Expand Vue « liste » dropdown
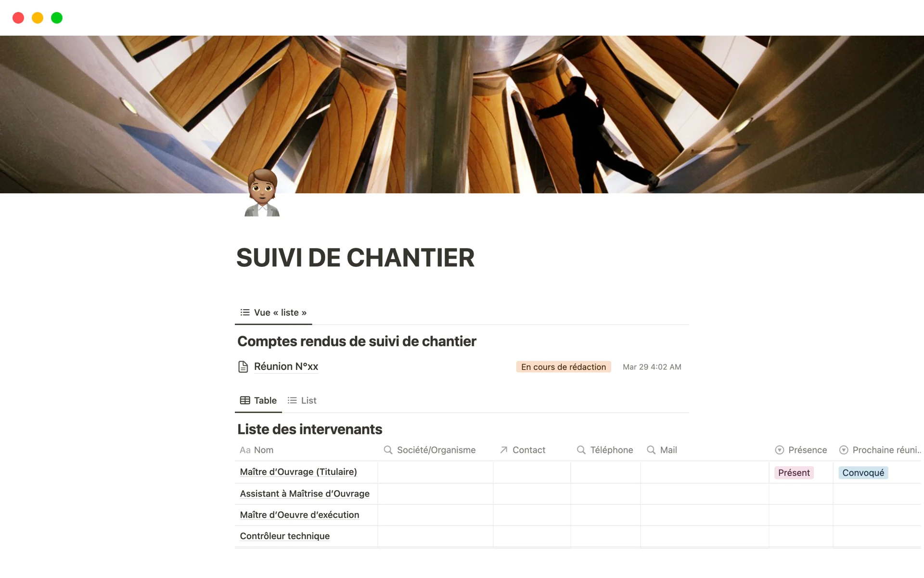924x578 pixels. coord(274,312)
